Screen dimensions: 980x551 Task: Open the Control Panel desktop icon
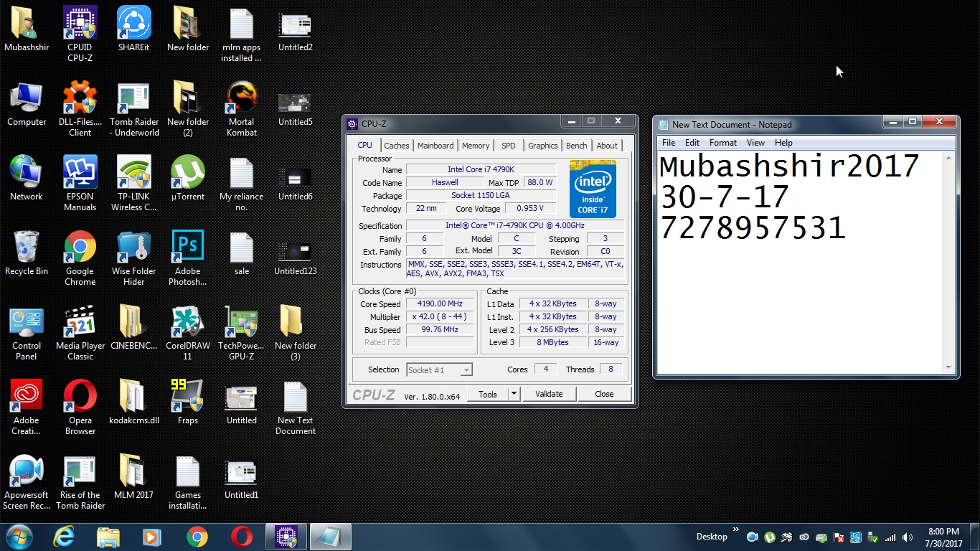coord(27,332)
